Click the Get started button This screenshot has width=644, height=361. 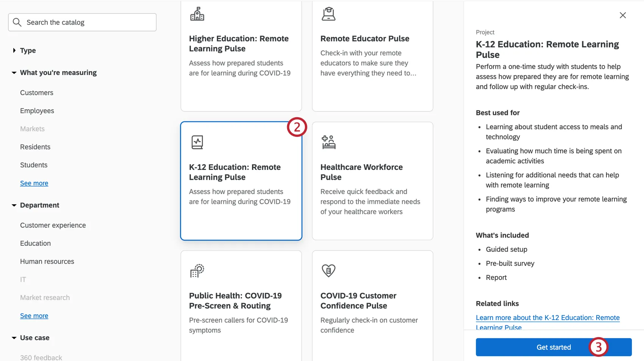[x=553, y=347]
